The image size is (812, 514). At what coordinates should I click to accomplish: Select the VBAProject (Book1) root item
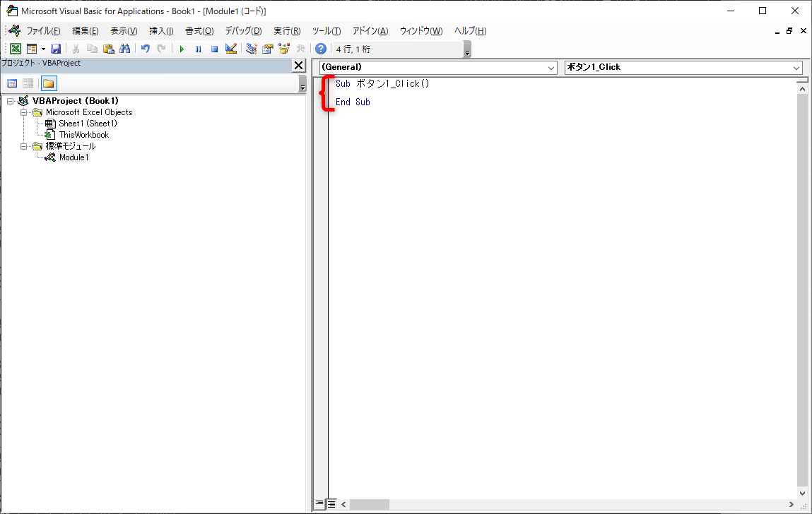(75, 101)
